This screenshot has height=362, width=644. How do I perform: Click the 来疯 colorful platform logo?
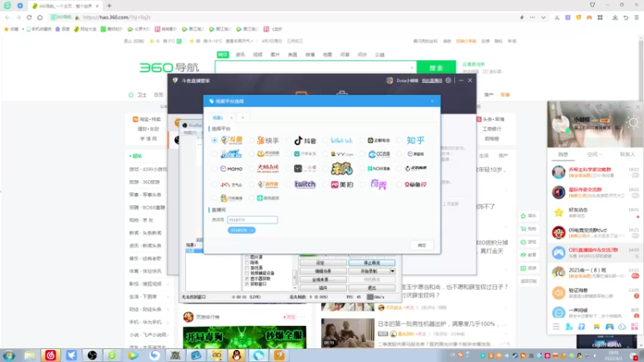pyautogui.click(x=341, y=168)
